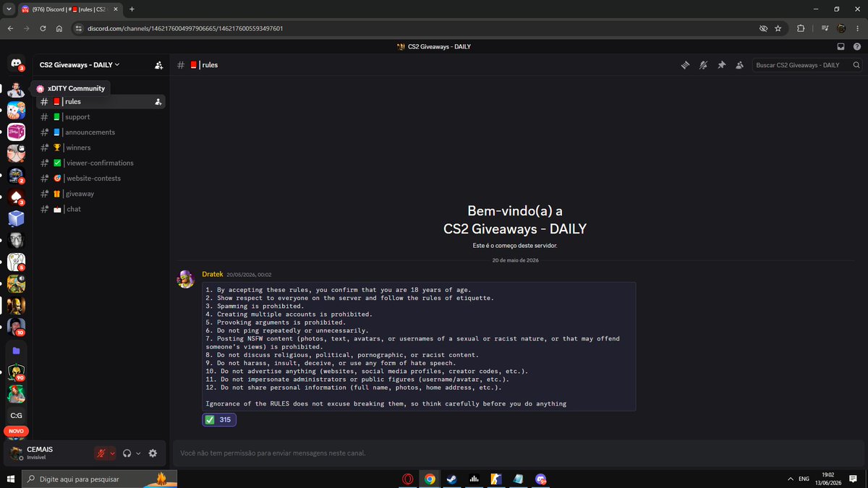Reload the page button
This screenshot has width=868, height=488.
click(43, 28)
